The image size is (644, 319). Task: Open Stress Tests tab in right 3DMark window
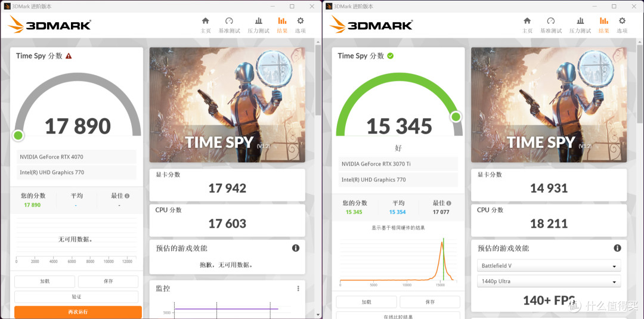[580, 25]
